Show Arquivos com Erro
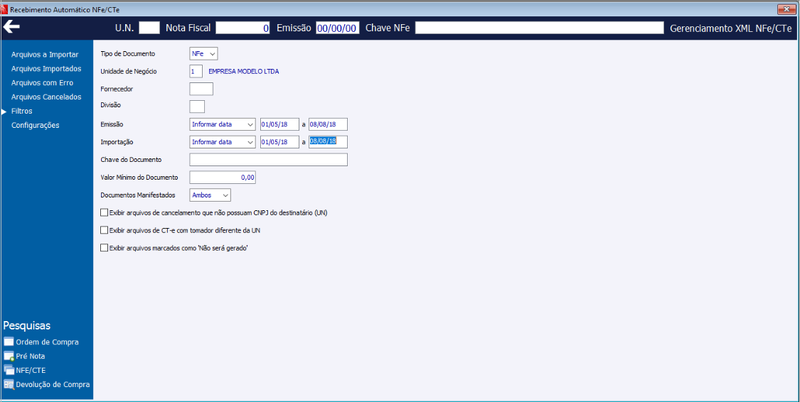The image size is (800, 402). (x=42, y=83)
